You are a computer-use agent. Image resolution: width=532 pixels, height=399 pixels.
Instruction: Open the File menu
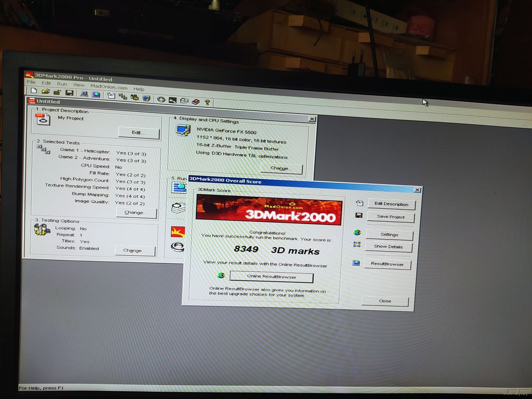click(x=31, y=82)
